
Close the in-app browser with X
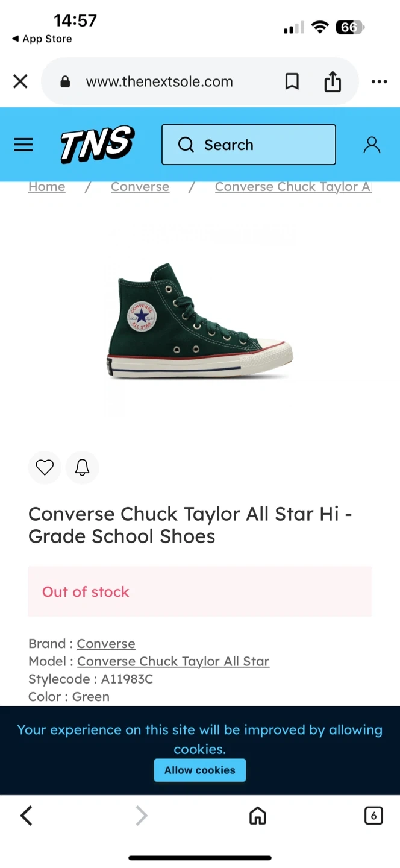tap(20, 81)
